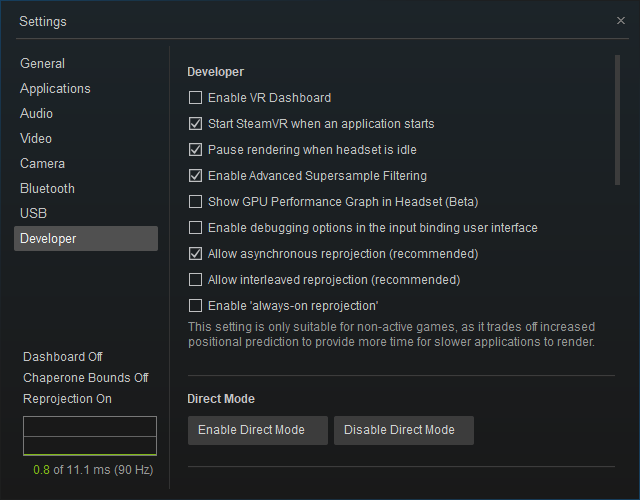Enable debugging options in input binding interface
This screenshot has width=640, height=500.
195,228
